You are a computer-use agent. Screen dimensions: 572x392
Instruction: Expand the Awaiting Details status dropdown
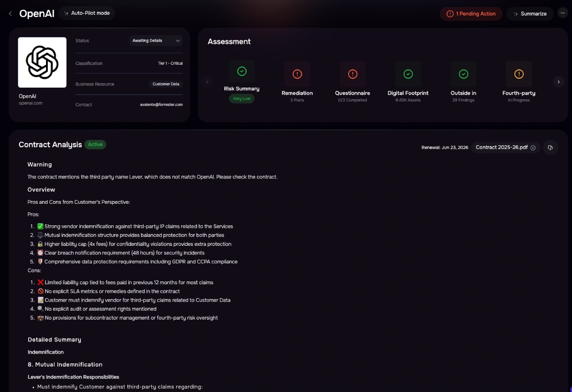156,41
